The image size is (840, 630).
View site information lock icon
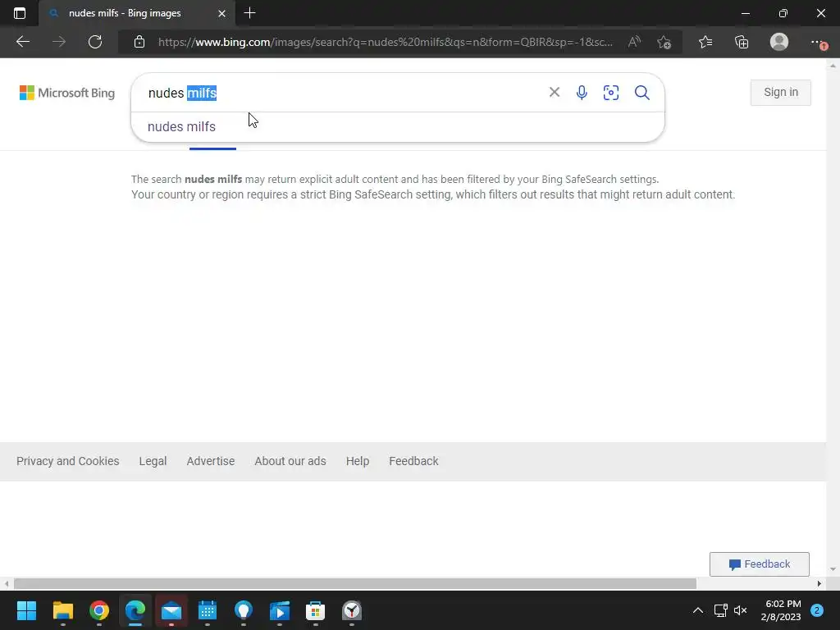pos(139,42)
